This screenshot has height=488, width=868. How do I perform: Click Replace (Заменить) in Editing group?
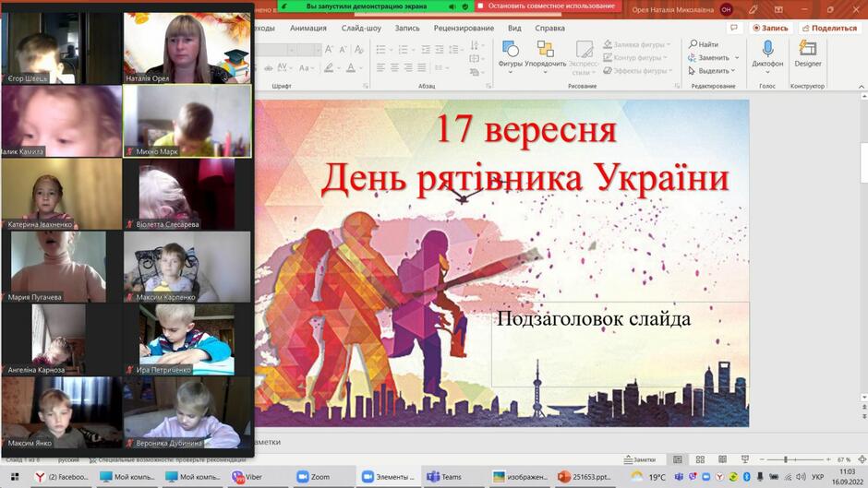pyautogui.click(x=708, y=57)
